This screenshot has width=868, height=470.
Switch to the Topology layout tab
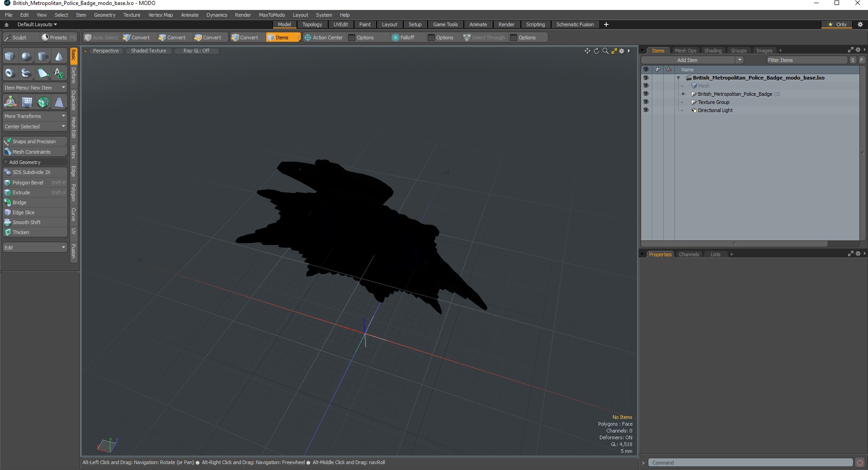coord(312,24)
